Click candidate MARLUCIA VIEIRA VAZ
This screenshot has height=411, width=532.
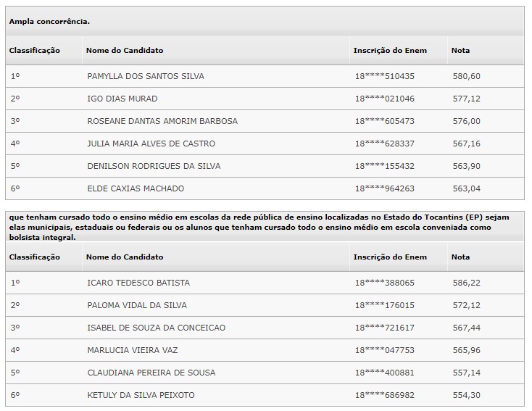pos(133,350)
